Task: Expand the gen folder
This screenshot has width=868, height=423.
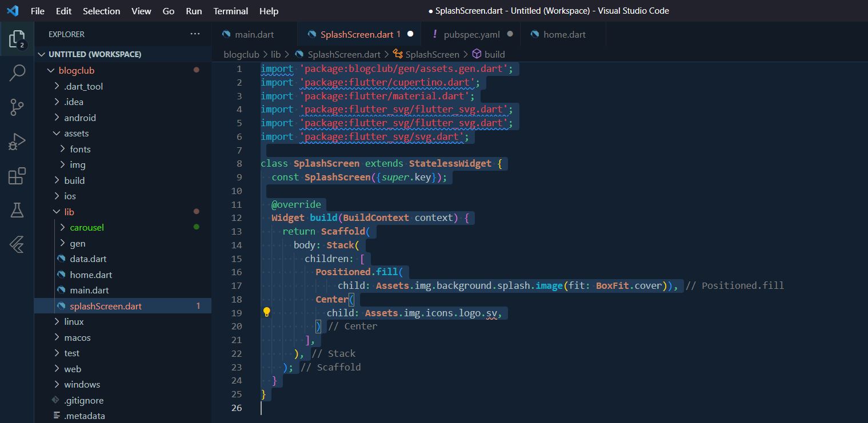Action: click(123, 243)
